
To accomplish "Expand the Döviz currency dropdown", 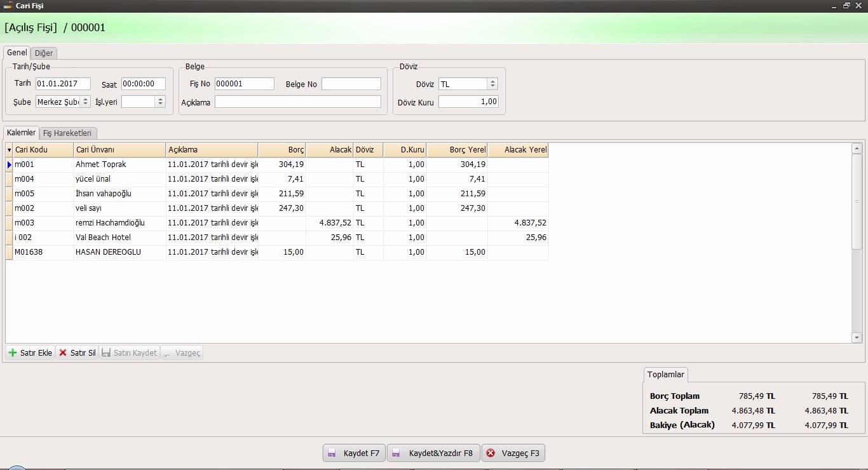I will pyautogui.click(x=492, y=84).
